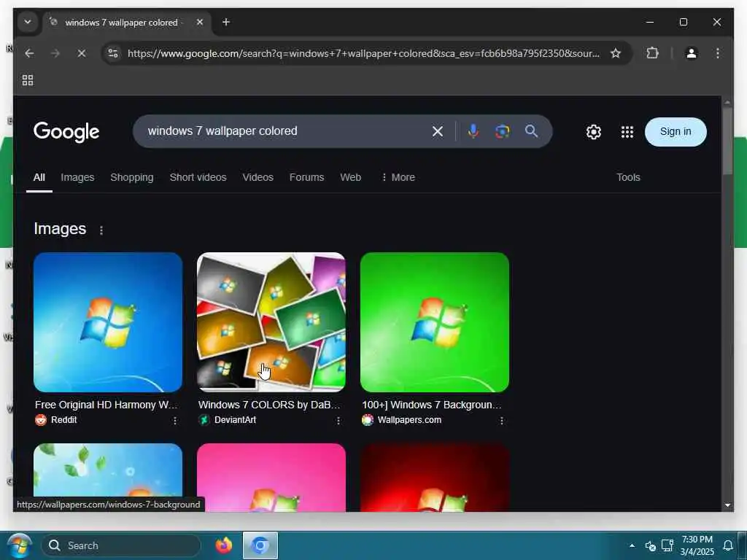Screen dimensions: 747x560
Task: Select the Chrome taskbar icon
Action: click(x=260, y=545)
